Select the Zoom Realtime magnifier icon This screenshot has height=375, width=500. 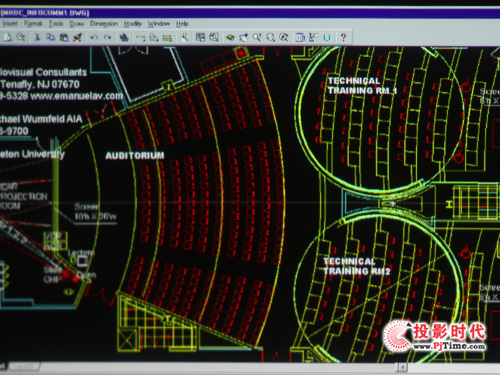click(257, 37)
